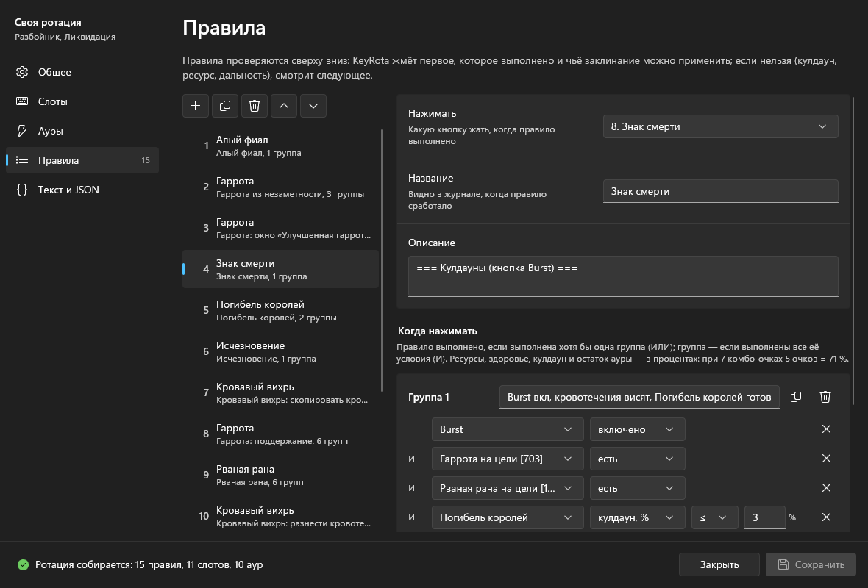Viewport: 868px width, 588px height.
Task: Edit the cooldown percent value 3
Action: (764, 517)
